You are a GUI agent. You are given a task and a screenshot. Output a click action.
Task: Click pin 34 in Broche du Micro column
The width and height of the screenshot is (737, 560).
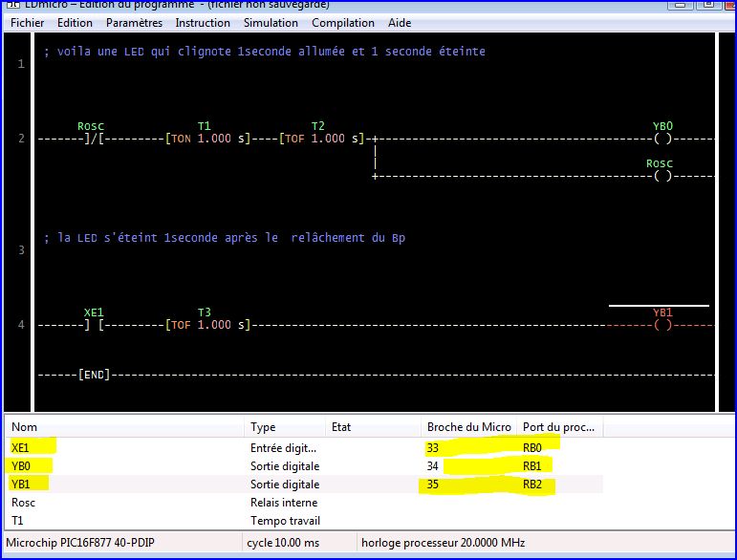(x=432, y=466)
